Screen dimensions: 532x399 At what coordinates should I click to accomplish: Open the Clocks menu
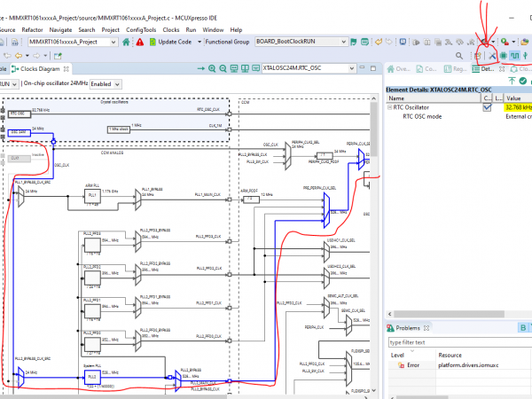tap(171, 29)
